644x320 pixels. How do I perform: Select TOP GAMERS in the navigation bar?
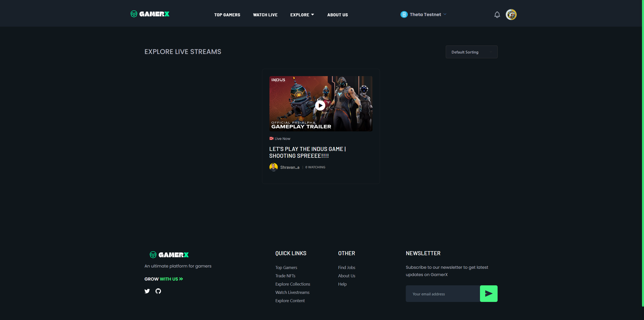coord(227,15)
